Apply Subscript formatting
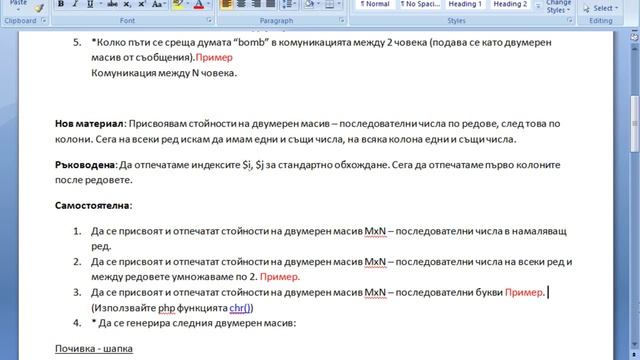The width and height of the screenshot is (640, 360). coord(127,4)
